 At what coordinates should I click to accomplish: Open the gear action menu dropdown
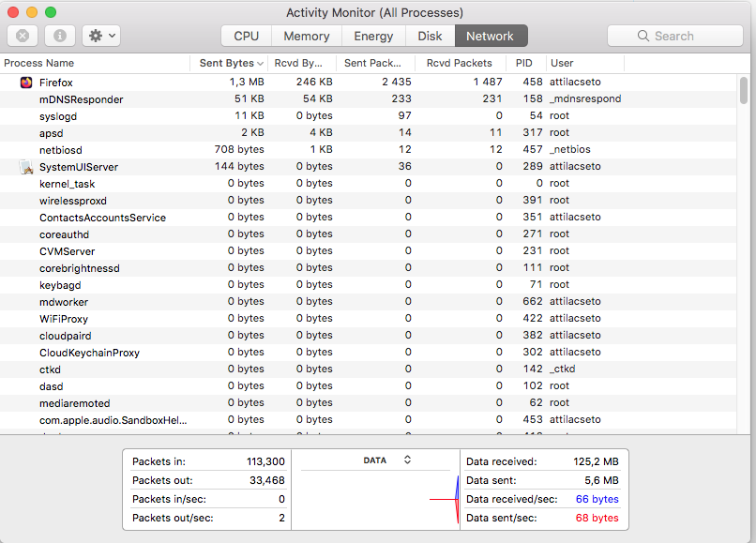click(101, 36)
